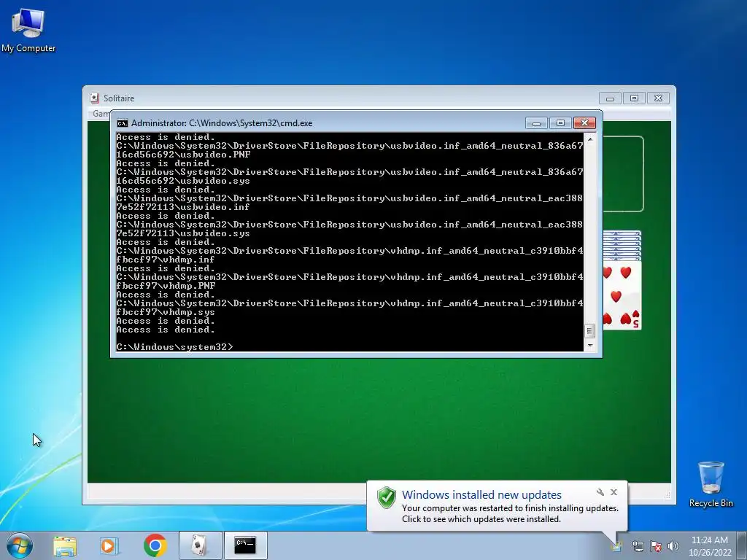Screen dimensions: 747x560
Task: Open Google Chrome from the taskbar
Action: pos(155,545)
